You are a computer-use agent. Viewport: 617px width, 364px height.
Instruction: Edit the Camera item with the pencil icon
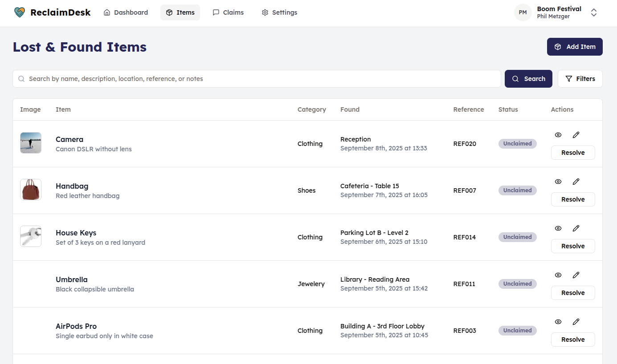(576, 135)
